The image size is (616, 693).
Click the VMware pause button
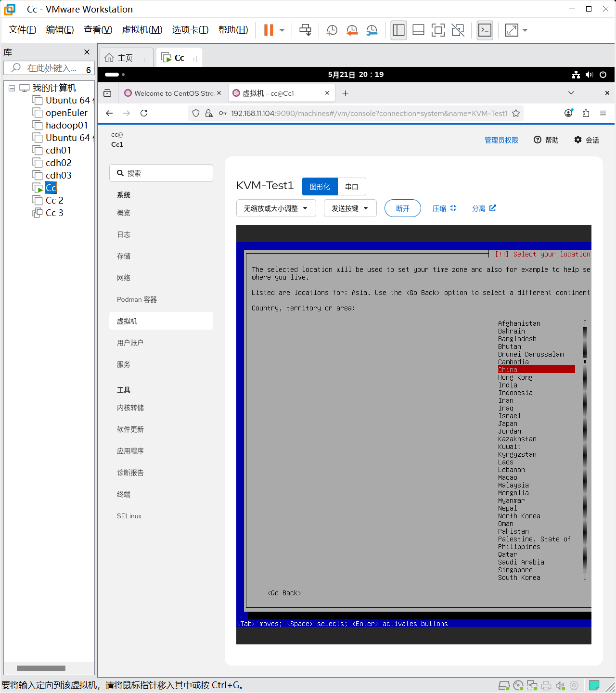(x=269, y=30)
